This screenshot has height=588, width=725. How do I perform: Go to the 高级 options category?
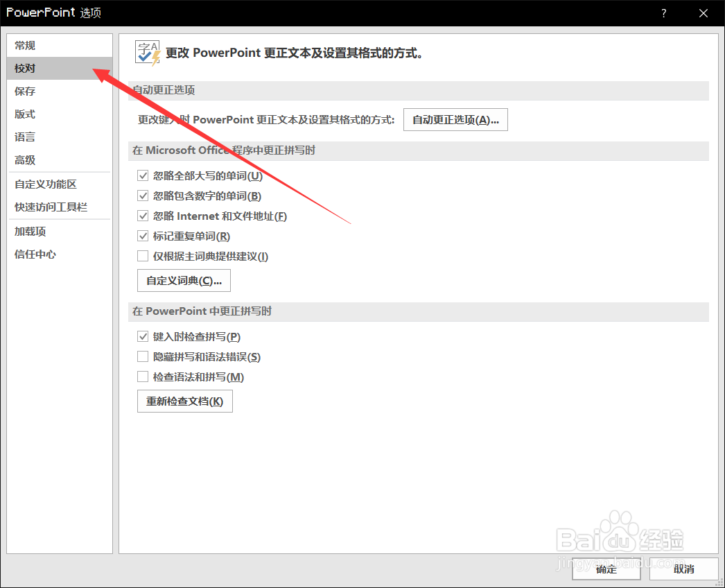click(x=60, y=160)
